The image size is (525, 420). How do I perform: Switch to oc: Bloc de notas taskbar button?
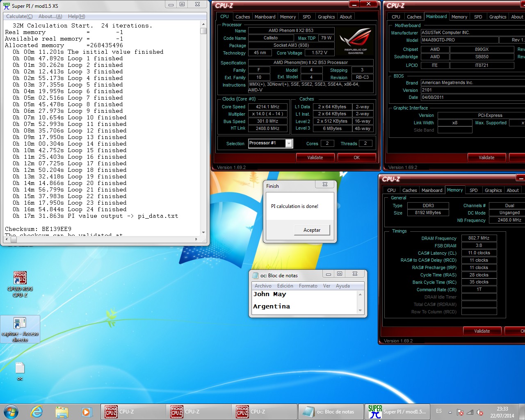point(331,412)
